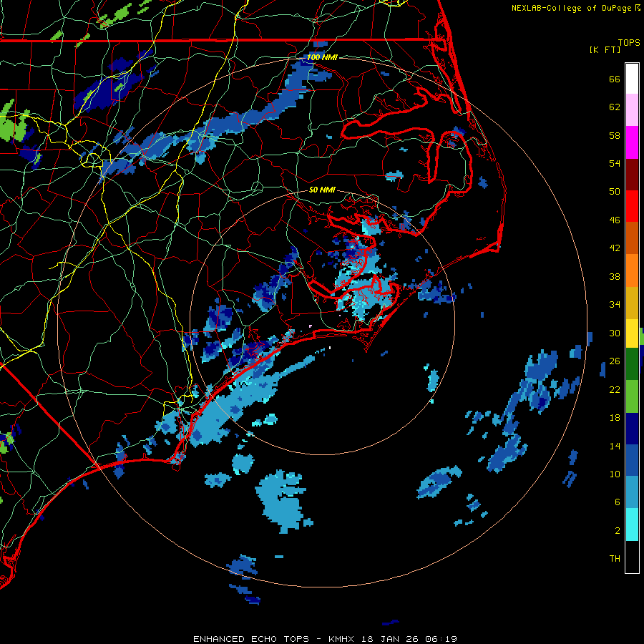Click the legend value 38
This screenshot has height=644, width=644.
[x=615, y=276]
